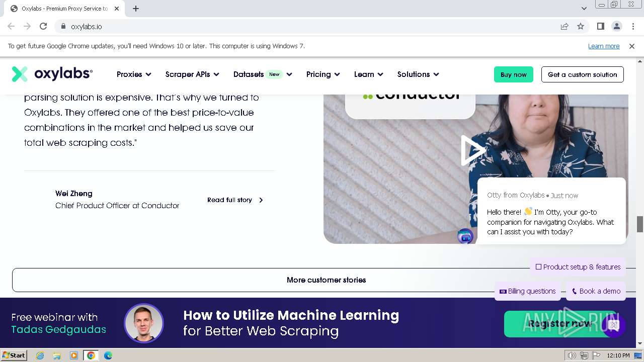Image resolution: width=644 pixels, height=362 pixels.
Task: Open a new browser tab
Action: (x=136, y=9)
